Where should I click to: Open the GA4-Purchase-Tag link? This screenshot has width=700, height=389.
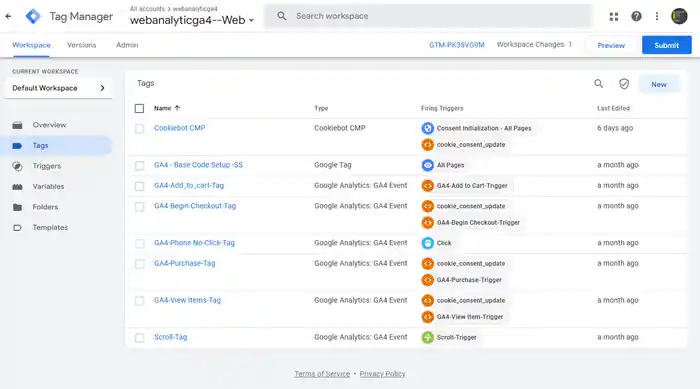[x=184, y=264]
